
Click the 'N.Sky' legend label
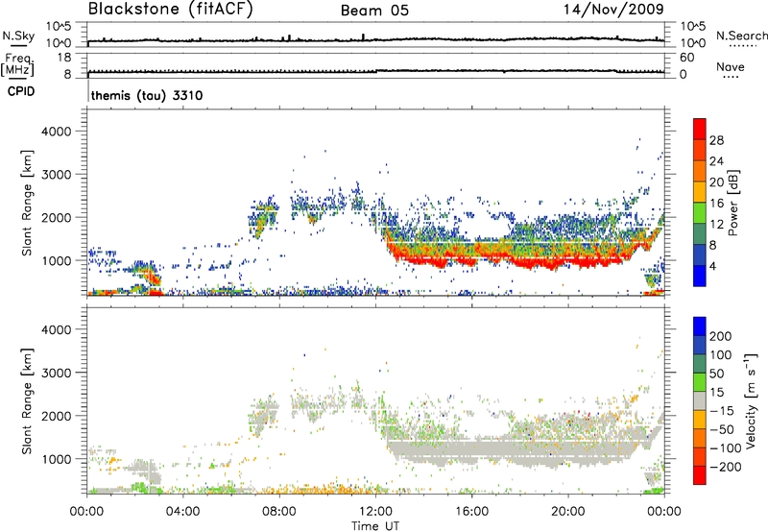[x=18, y=36]
